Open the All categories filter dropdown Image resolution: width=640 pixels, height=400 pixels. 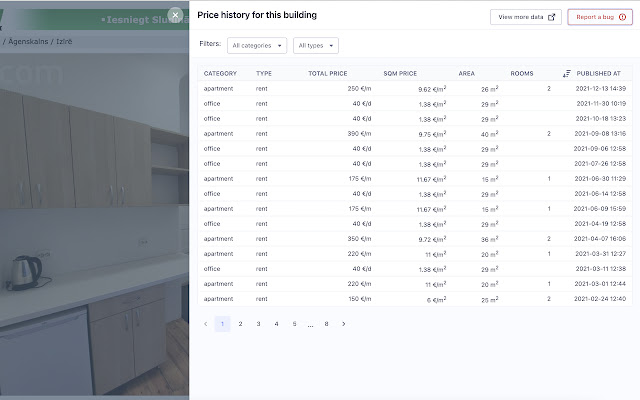click(x=257, y=46)
